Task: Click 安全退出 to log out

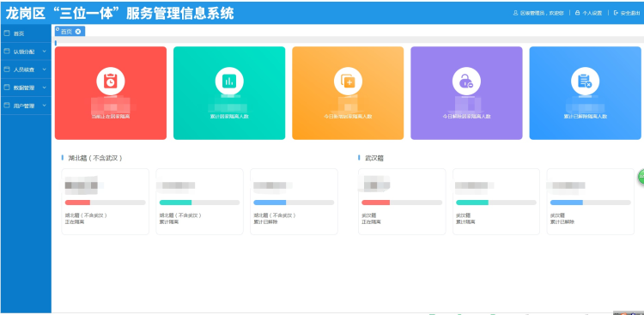Action: pos(630,13)
